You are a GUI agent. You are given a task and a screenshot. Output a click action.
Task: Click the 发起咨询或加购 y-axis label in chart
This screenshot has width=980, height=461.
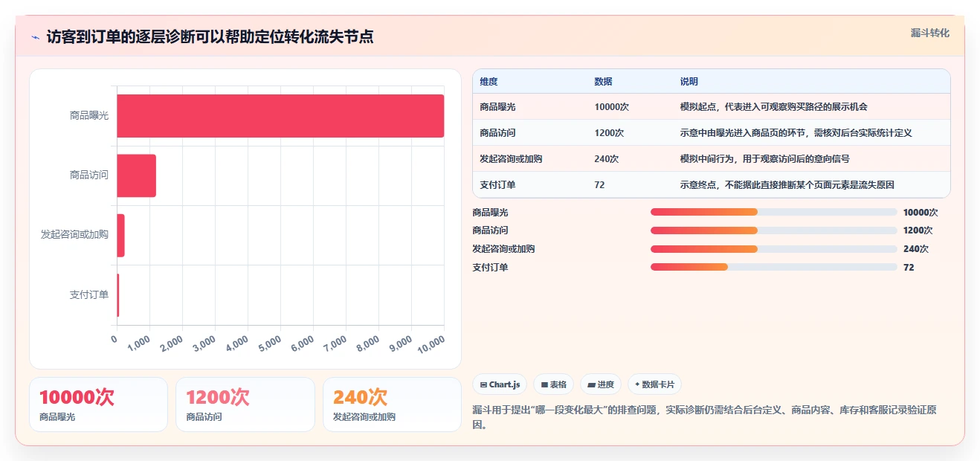[74, 235]
